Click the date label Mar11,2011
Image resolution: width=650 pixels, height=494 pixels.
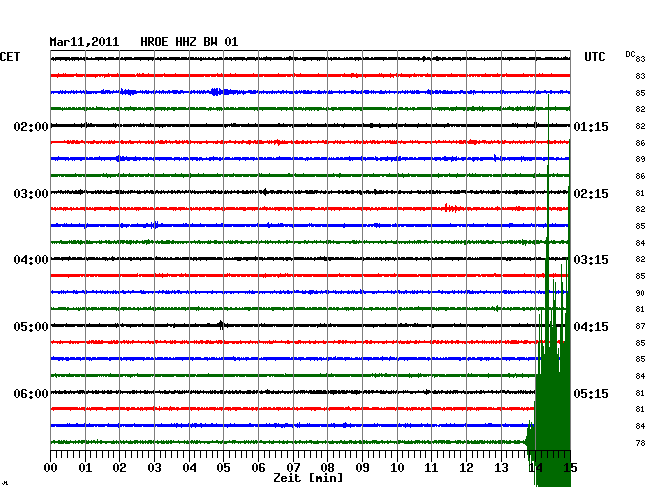pos(84,42)
